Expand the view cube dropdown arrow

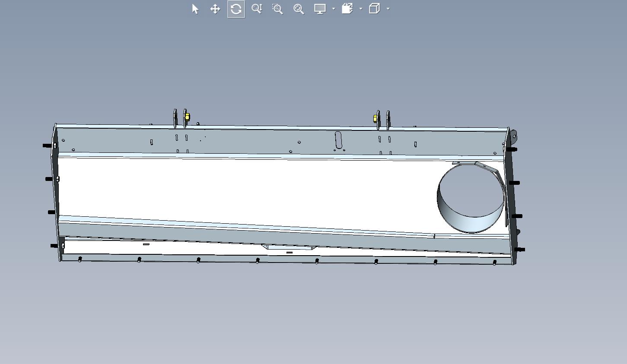point(388,9)
